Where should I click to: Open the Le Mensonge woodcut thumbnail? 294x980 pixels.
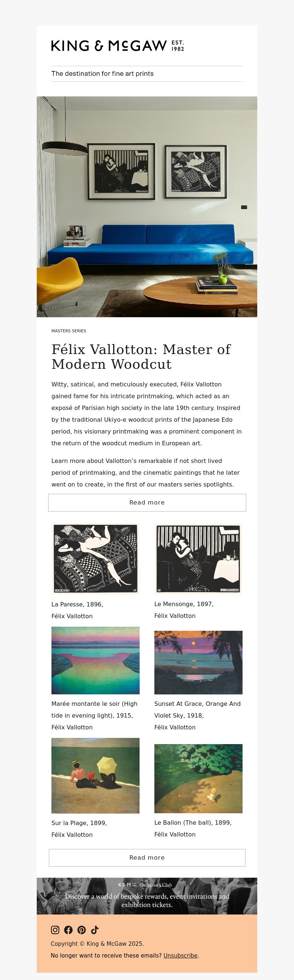(198, 559)
